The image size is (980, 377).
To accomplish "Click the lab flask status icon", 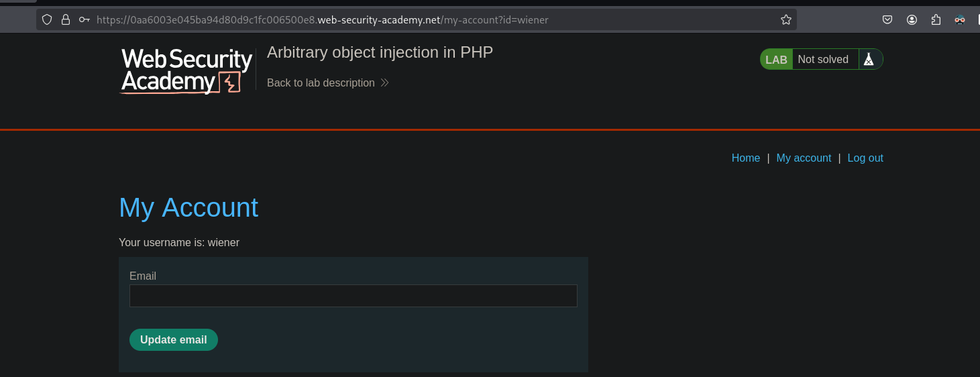I will tap(869, 60).
